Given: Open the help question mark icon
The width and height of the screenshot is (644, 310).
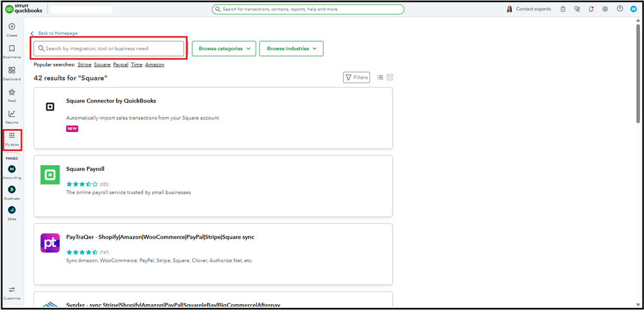Looking at the screenshot, I should coord(620,8).
